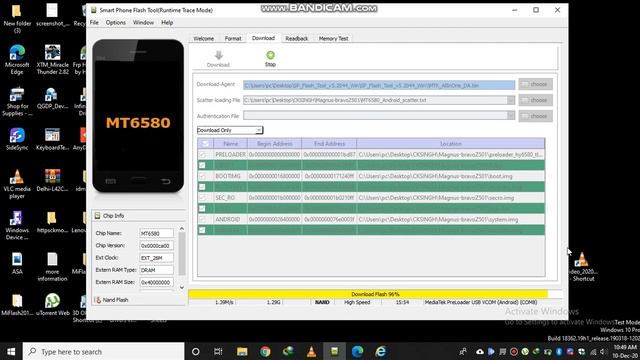The image size is (640, 360).
Task: Open the Window menu
Action: [143, 22]
